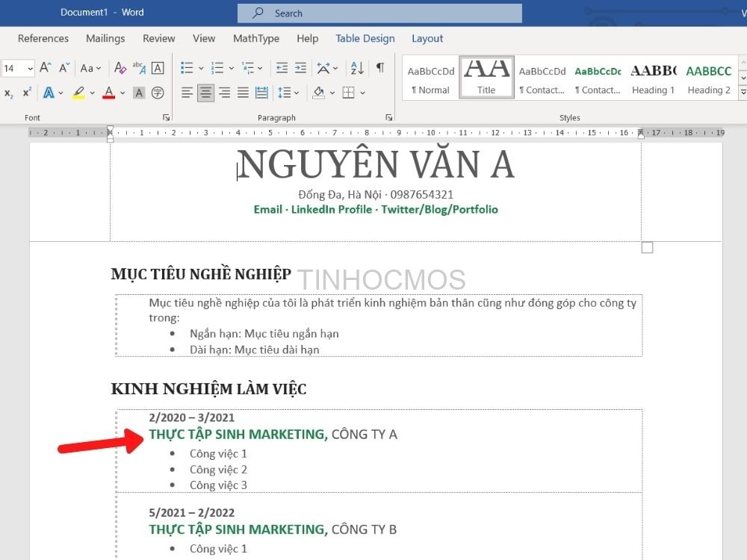Align text left

(187, 93)
